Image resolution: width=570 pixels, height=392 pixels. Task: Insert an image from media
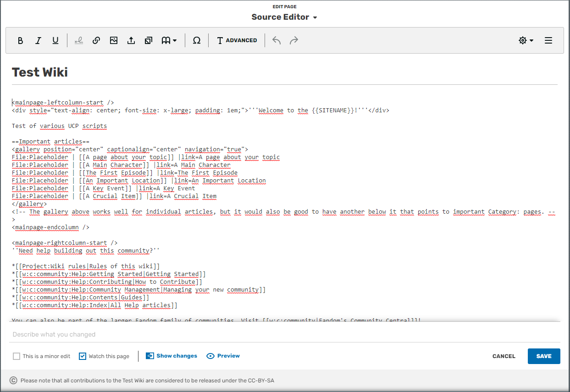pos(114,40)
